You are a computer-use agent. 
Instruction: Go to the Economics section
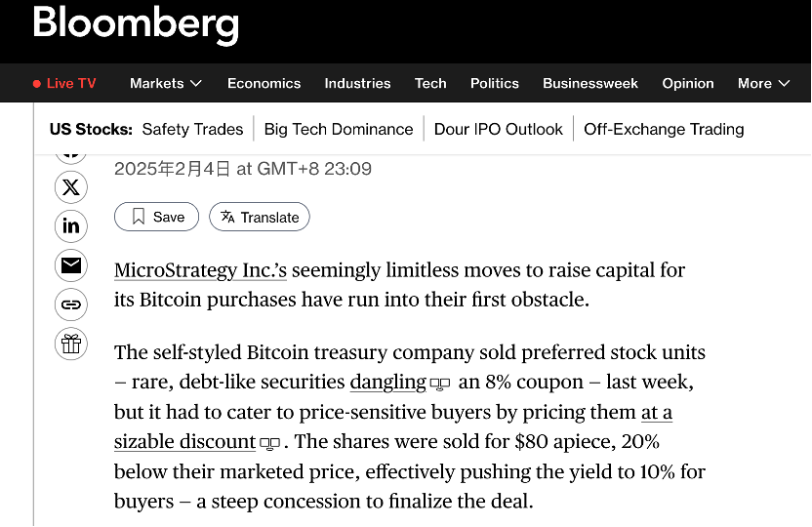[264, 83]
